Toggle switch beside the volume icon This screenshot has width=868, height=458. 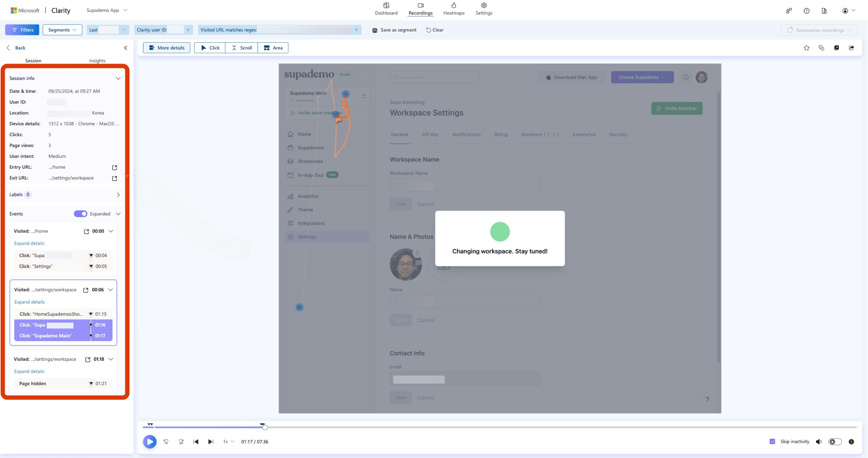pyautogui.click(x=835, y=441)
